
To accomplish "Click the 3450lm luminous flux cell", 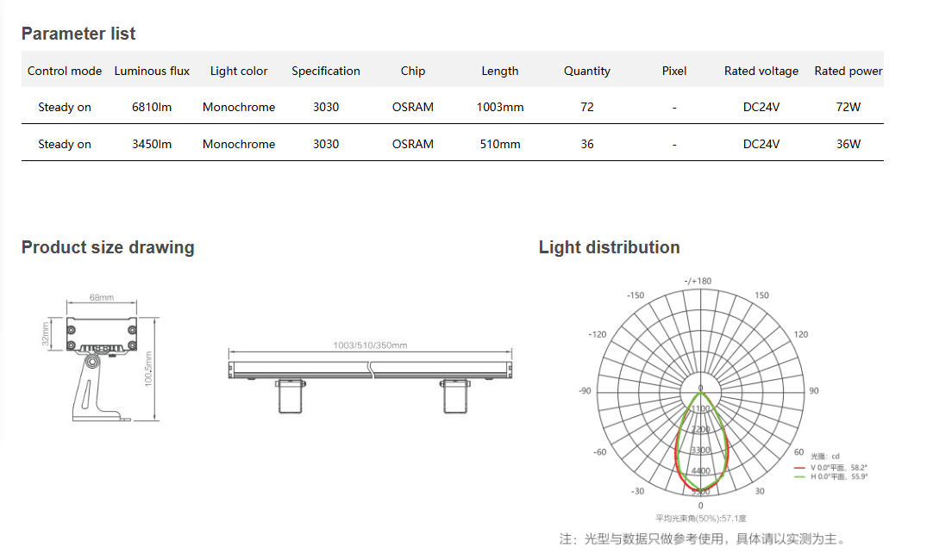I will [152, 144].
